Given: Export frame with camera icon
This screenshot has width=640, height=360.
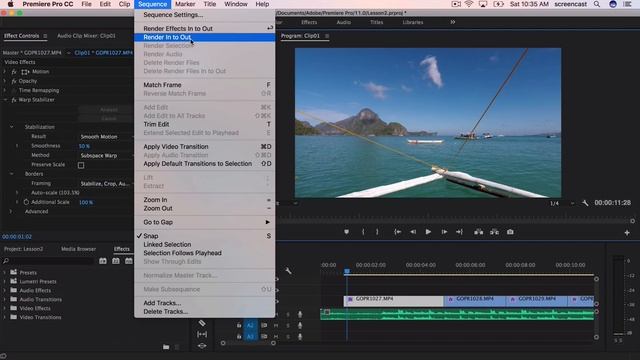Looking at the screenshot, I should (510, 232).
